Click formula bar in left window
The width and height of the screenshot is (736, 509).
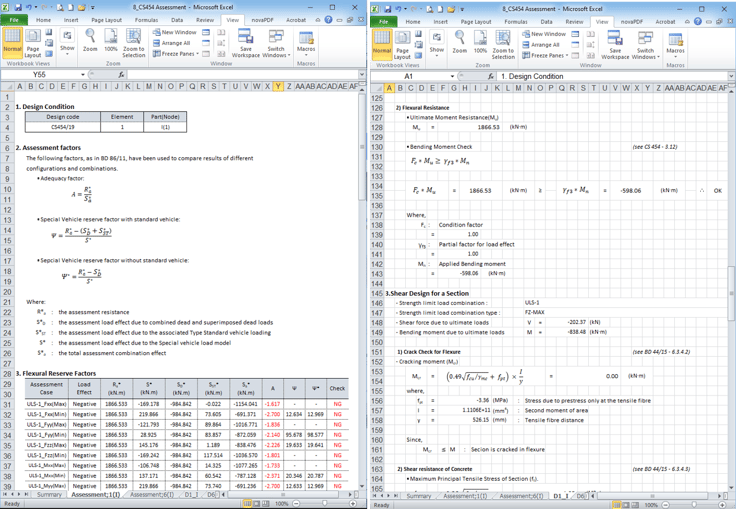click(242, 75)
